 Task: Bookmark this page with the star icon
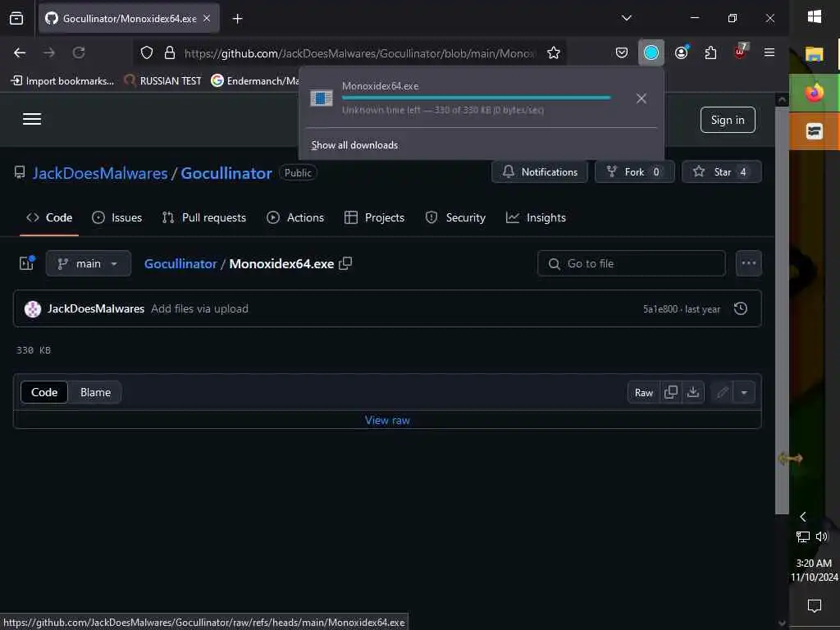click(x=554, y=52)
